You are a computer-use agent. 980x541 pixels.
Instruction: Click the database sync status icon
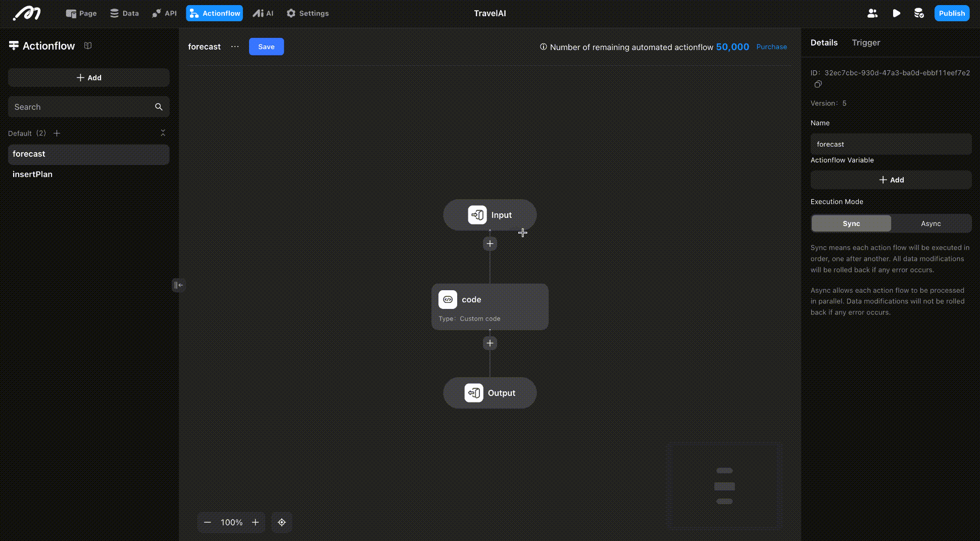pyautogui.click(x=919, y=14)
